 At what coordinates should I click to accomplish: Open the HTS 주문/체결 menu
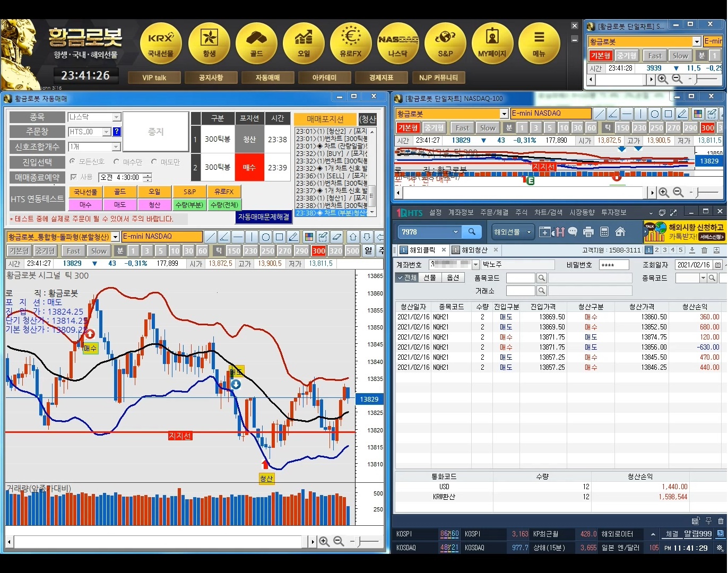(495, 212)
